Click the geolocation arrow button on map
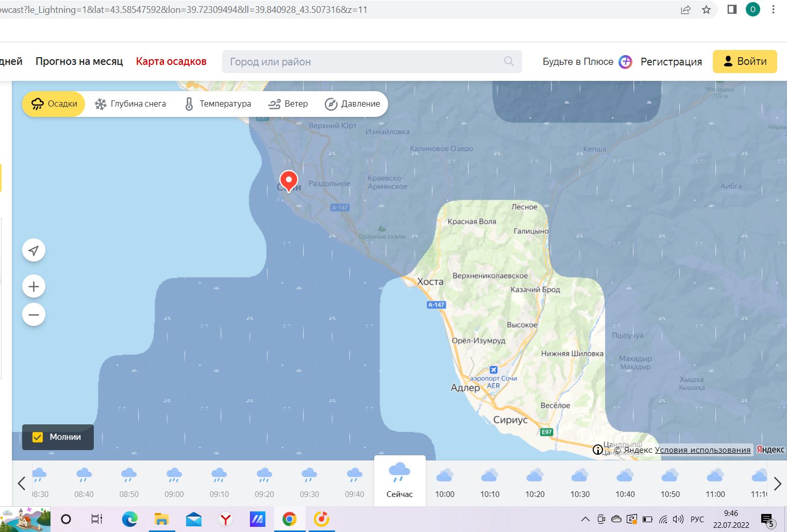Screen dimensions: 787x532 click(x=34, y=251)
